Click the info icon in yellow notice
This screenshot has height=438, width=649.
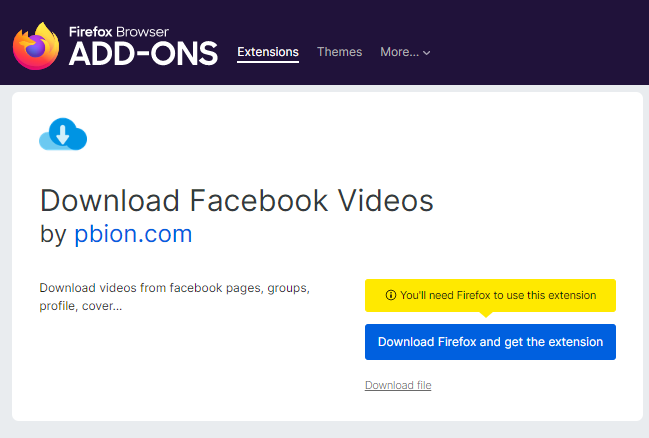pos(390,296)
